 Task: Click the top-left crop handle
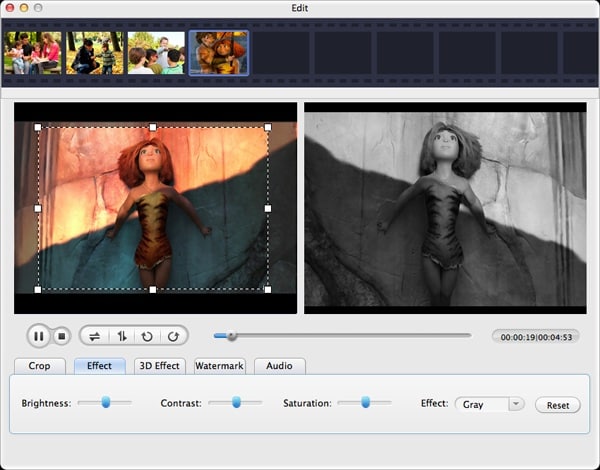[x=38, y=127]
